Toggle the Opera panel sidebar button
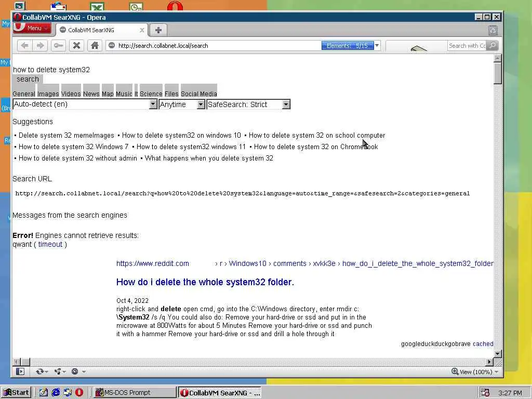The height and width of the screenshot is (399, 532). coord(20,371)
